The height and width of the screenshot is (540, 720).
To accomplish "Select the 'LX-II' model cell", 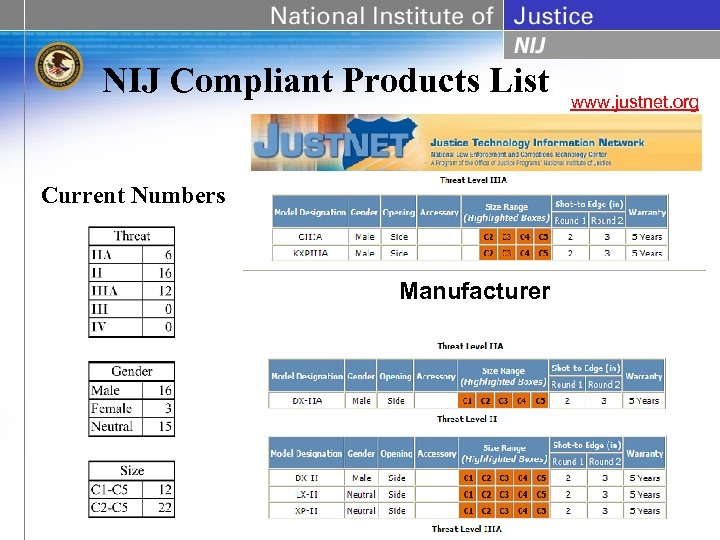I will tap(306, 495).
